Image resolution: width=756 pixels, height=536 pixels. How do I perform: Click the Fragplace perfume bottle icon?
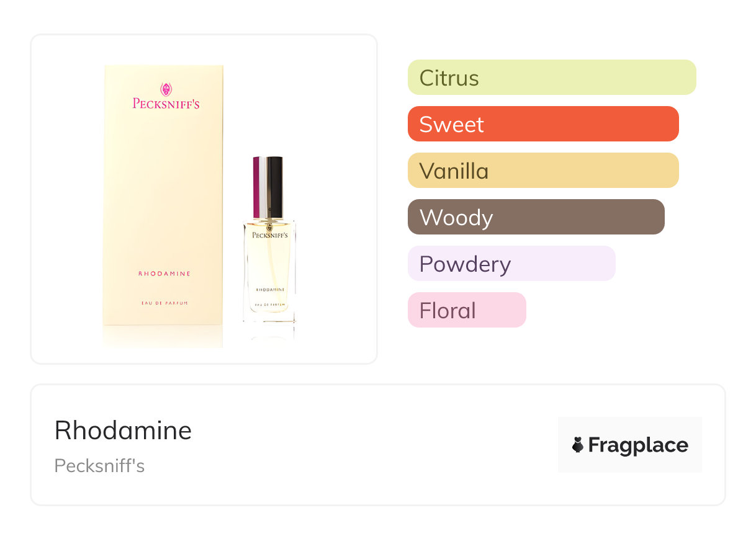click(x=578, y=445)
